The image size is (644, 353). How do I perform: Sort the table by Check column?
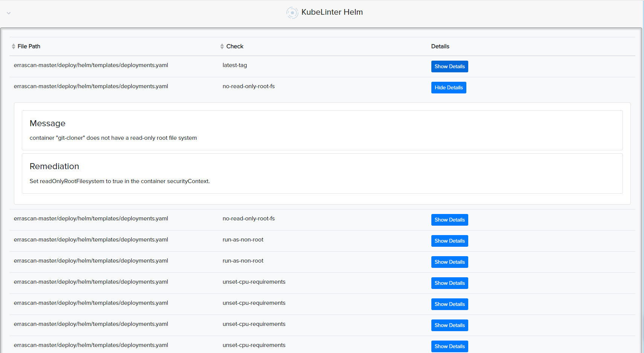(x=222, y=46)
